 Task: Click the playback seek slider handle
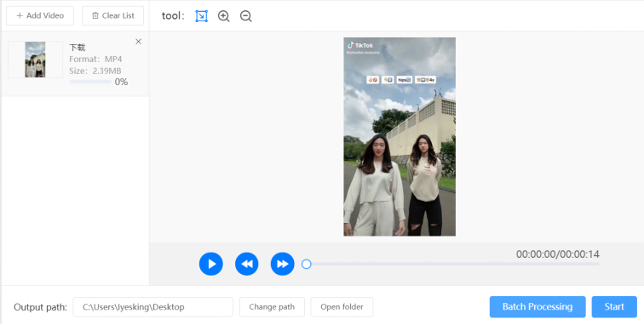[x=307, y=265]
